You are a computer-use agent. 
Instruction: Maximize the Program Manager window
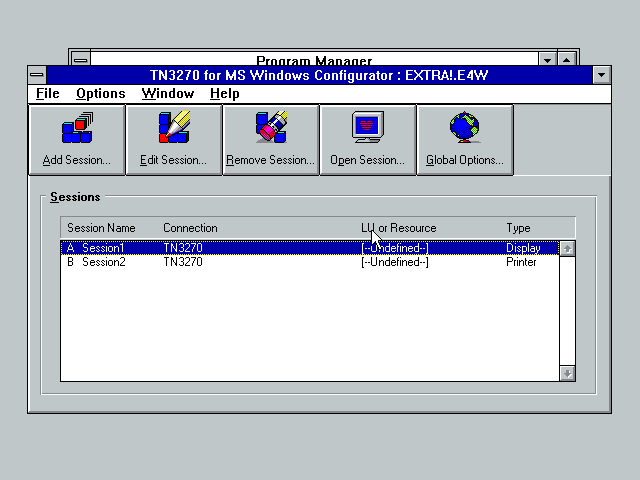(x=567, y=60)
